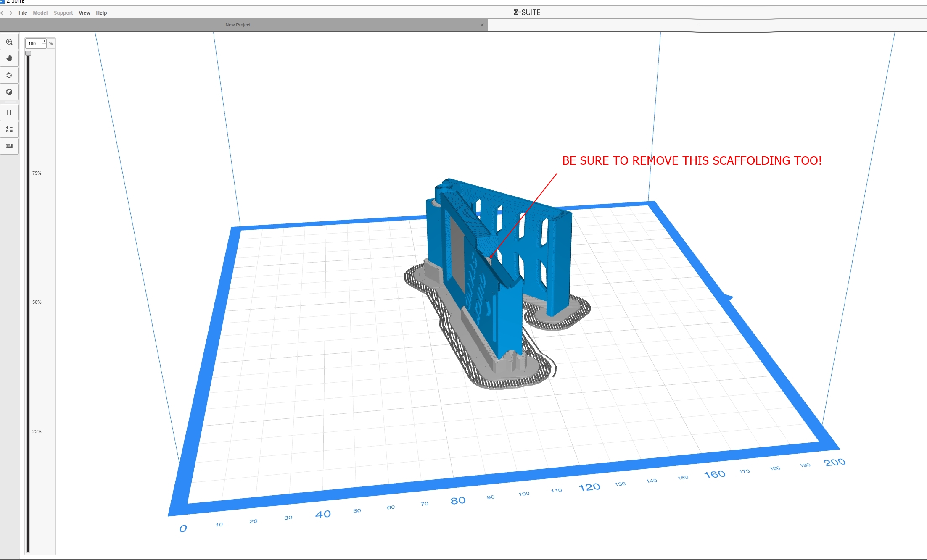The image size is (927, 560).
Task: Open the Support menu
Action: coord(63,13)
